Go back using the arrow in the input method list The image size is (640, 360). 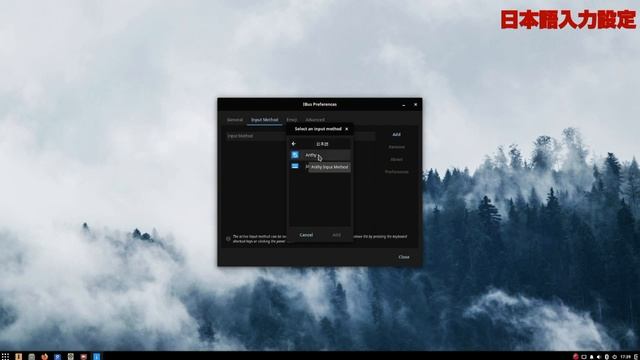tap(293, 144)
